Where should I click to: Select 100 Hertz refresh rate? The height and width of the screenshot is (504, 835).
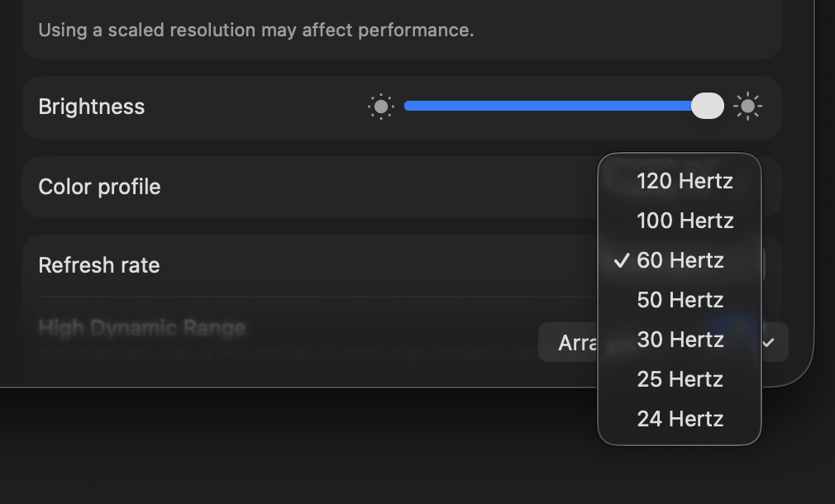pos(685,221)
